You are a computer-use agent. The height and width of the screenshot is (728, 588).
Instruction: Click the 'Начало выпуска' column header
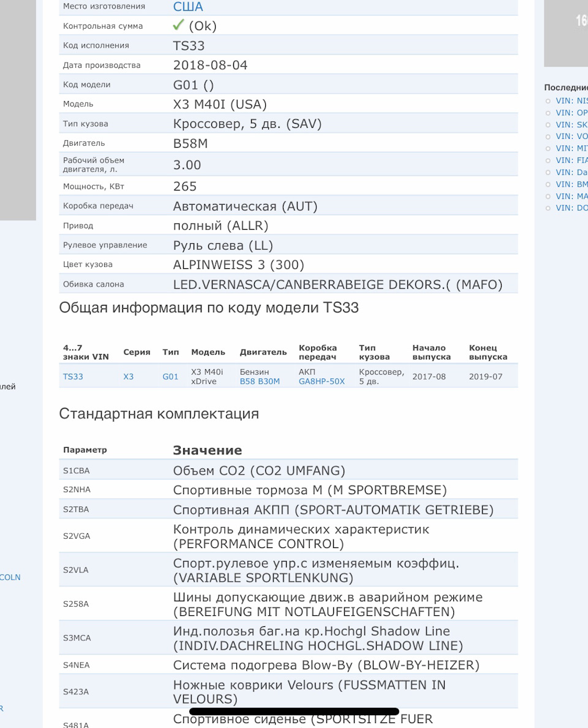point(431,353)
